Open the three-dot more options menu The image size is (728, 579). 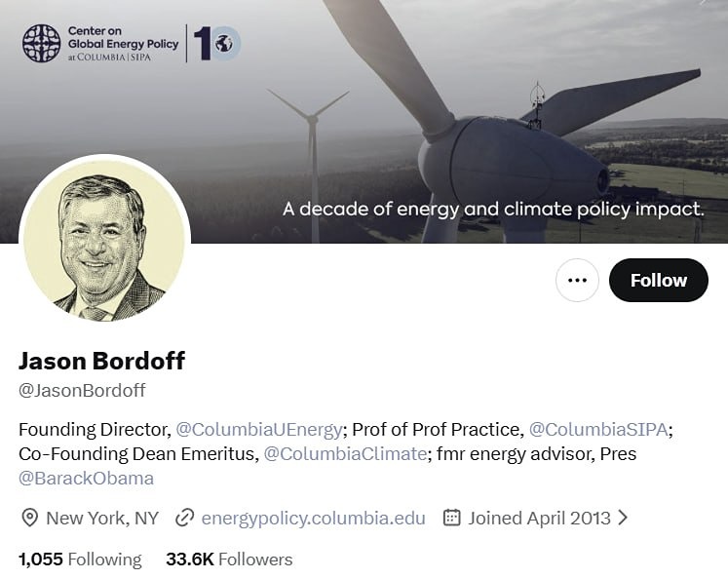[x=577, y=281]
